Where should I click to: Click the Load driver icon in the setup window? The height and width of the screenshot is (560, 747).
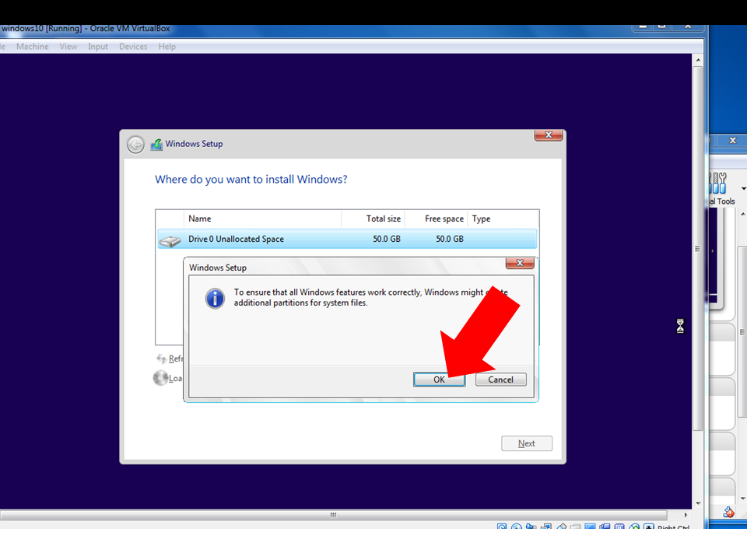click(x=161, y=378)
